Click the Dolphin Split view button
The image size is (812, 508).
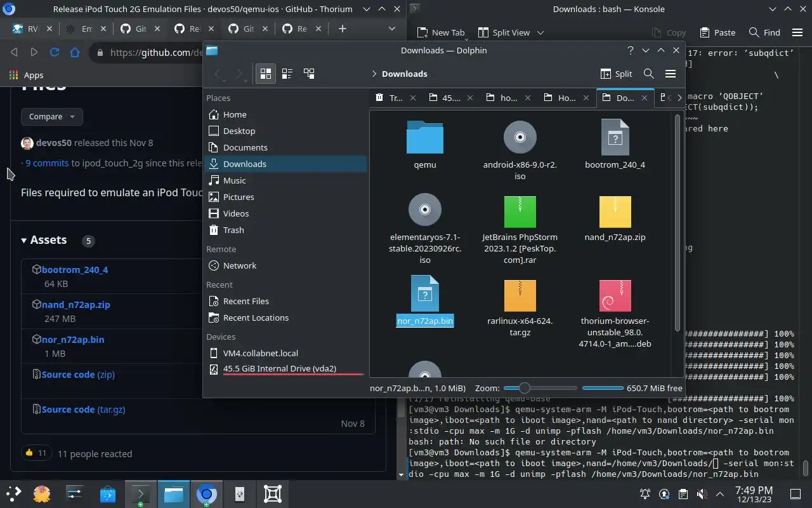(x=616, y=74)
